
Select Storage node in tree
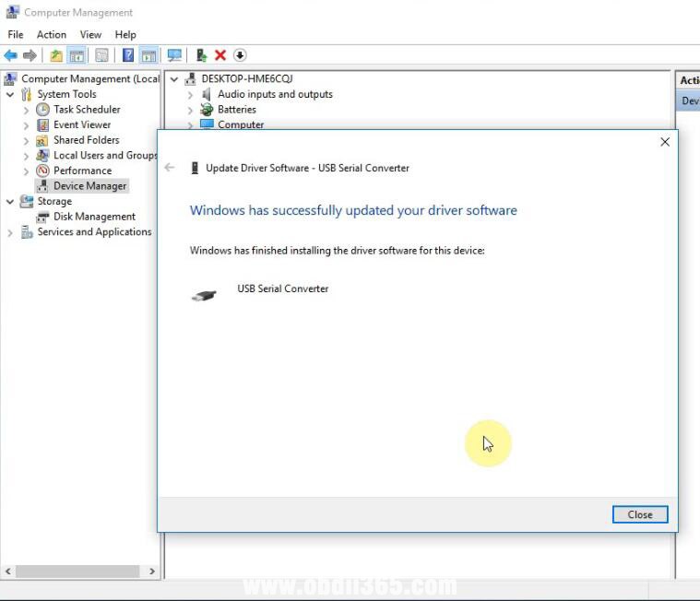pyautogui.click(x=54, y=201)
